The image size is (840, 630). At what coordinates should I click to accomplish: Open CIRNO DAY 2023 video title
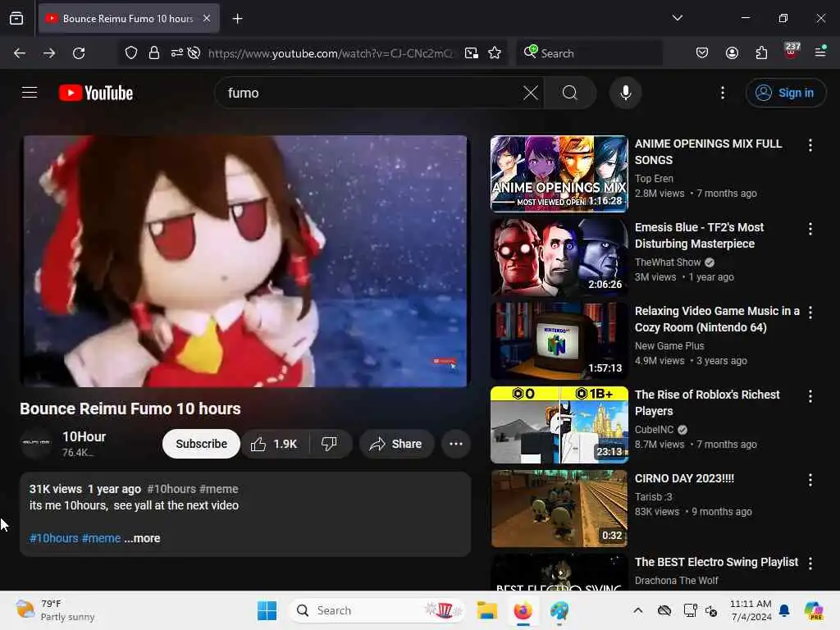[x=684, y=478]
